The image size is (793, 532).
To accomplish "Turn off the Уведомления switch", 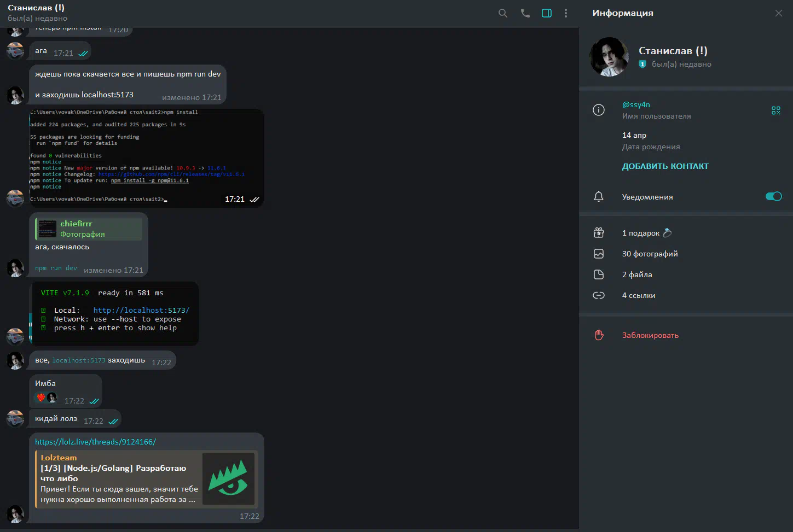I will click(773, 197).
